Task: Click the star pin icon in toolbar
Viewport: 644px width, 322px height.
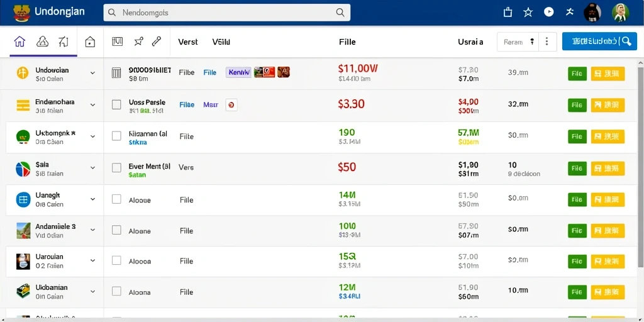Action: tap(139, 41)
